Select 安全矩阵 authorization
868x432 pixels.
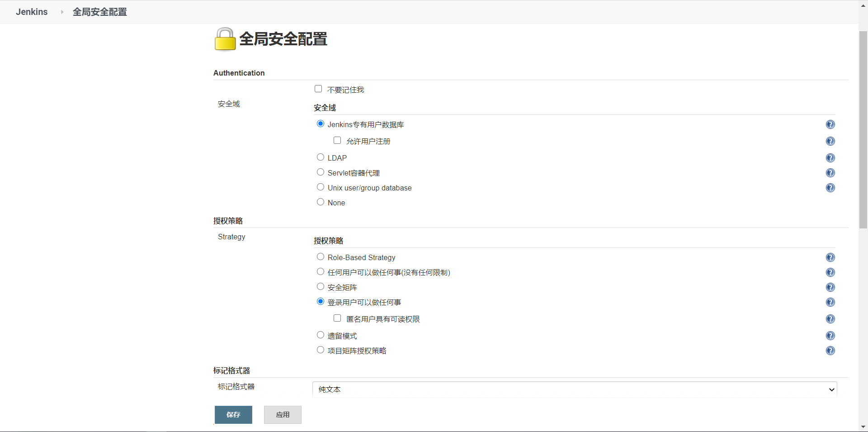pyautogui.click(x=321, y=286)
